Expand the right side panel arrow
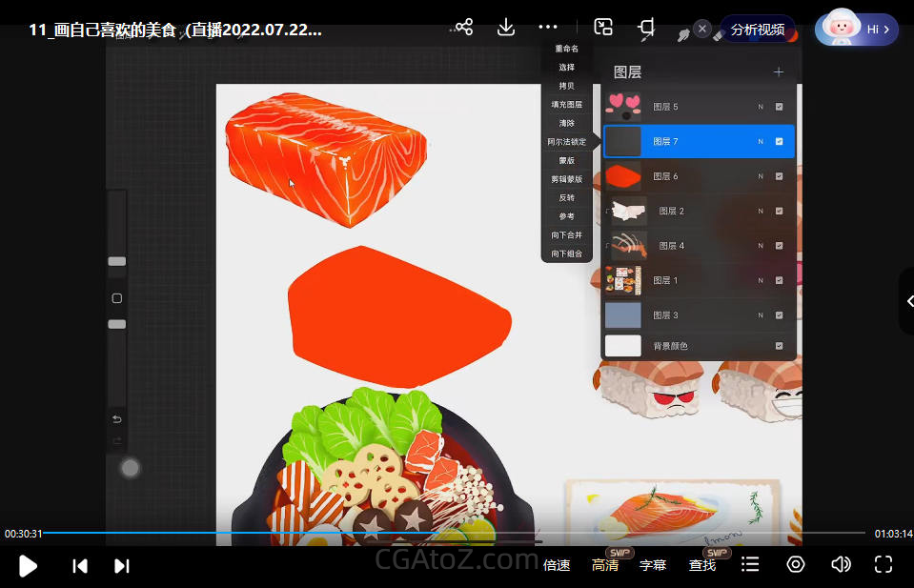 click(x=909, y=301)
